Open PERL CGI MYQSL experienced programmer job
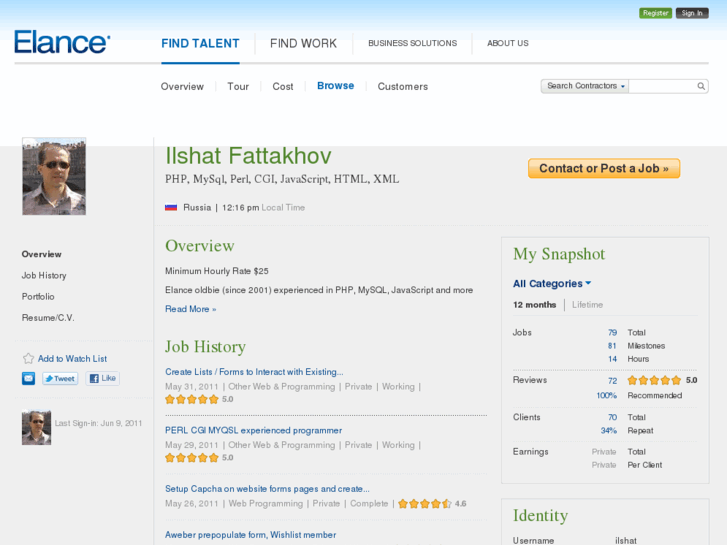 (254, 430)
